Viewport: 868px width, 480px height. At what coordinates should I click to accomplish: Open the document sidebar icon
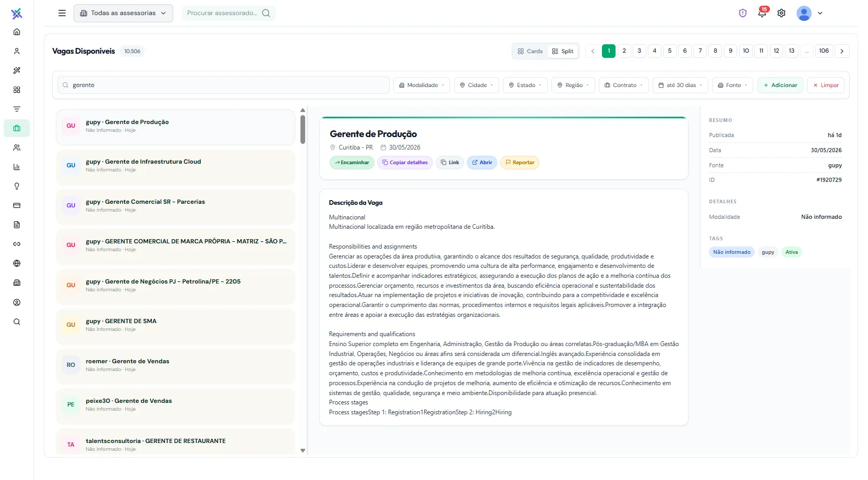pyautogui.click(x=17, y=225)
